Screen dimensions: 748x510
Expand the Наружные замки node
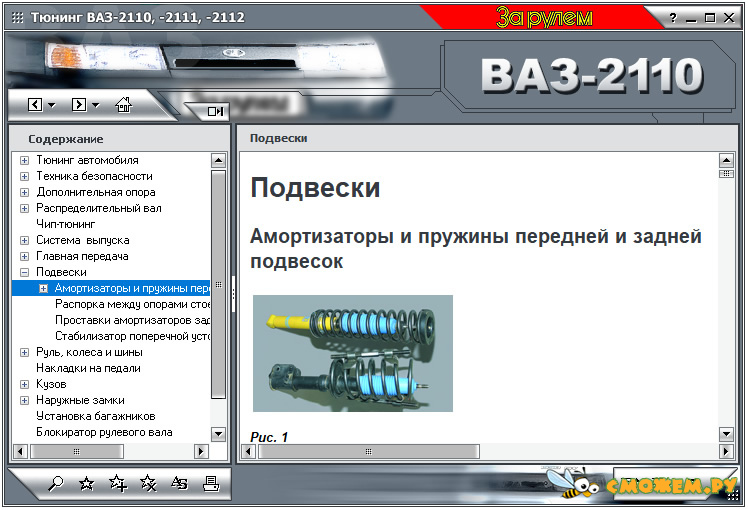coord(24,401)
